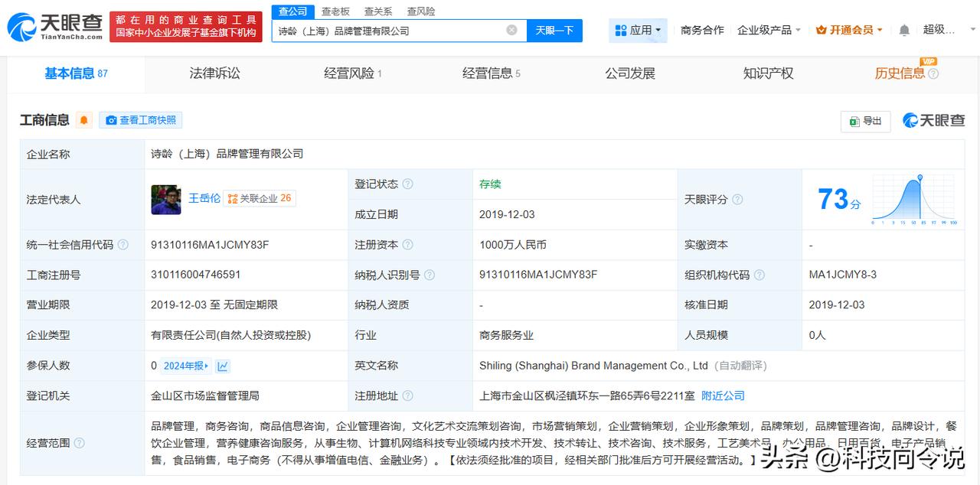The width and height of the screenshot is (980, 485).
Task: Switch to the 经营风险 tab
Action: pos(353,73)
